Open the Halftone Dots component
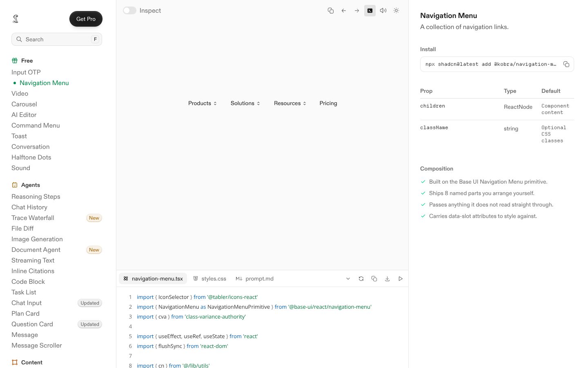588x368 pixels. (x=31, y=157)
